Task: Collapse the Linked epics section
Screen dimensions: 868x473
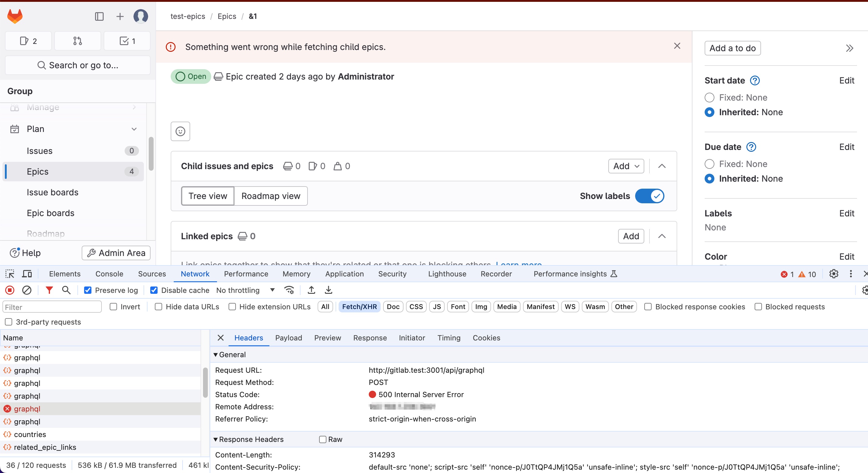Action: 662,236
